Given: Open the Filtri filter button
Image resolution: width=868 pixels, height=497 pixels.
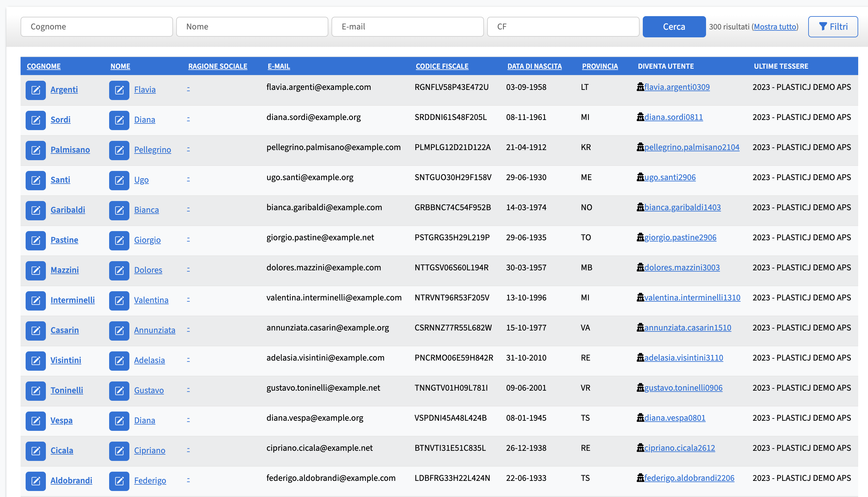Looking at the screenshot, I should 833,27.
